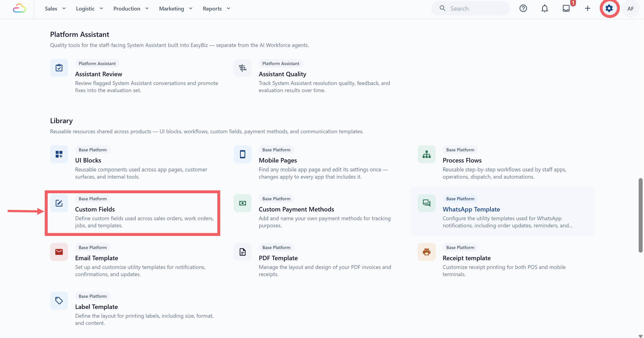
Task: Click the Platform Assistant section heading
Action: click(x=80, y=34)
